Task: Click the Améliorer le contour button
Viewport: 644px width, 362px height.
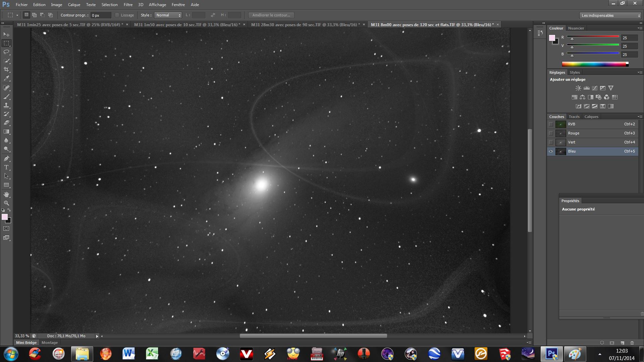Action: pos(271,15)
